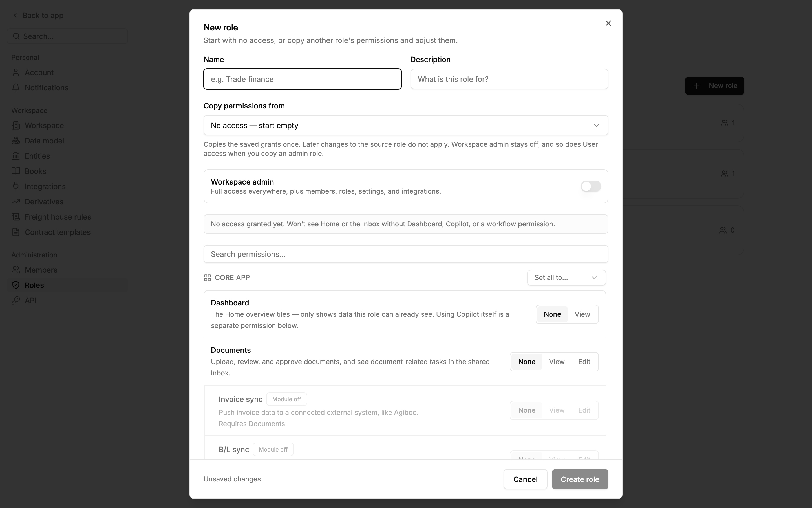Click the Derivatives trend icon

(16, 202)
